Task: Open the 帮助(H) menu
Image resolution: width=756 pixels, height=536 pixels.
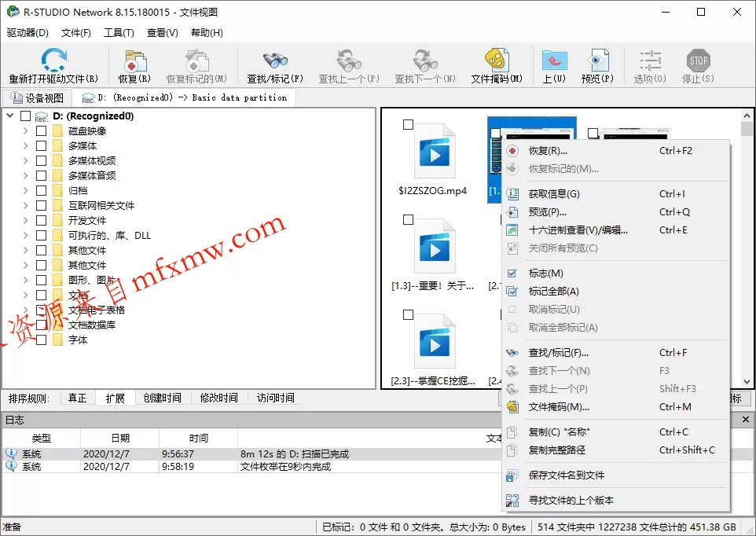Action: pos(207,33)
